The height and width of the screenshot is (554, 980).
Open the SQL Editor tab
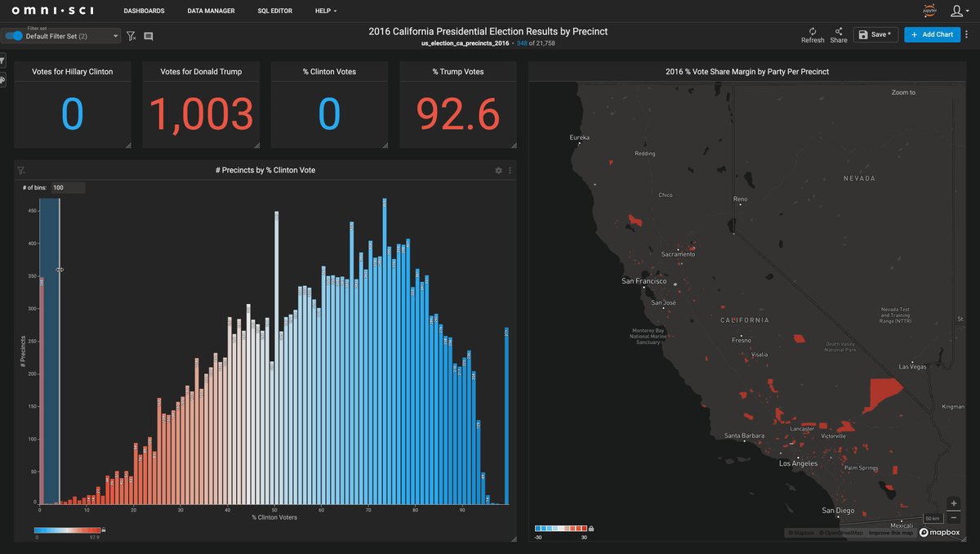[x=274, y=11]
